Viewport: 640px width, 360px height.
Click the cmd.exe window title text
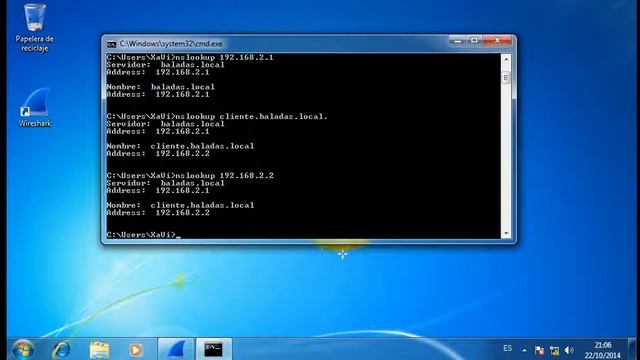171,44
